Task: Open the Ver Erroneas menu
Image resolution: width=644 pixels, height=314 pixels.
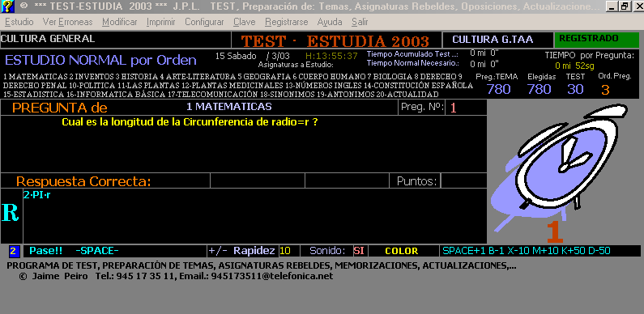Action: coord(68,22)
